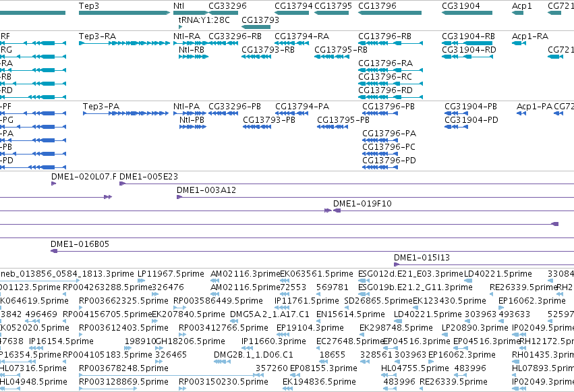This screenshot has width=574, height=392.
Task: Select the CG13793-RB transcript label
Action: (268, 50)
